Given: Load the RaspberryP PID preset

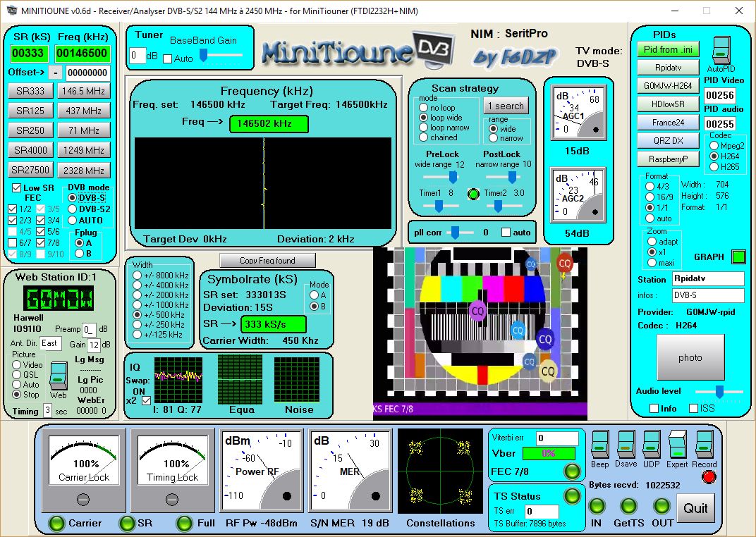Looking at the screenshot, I should point(669,159).
